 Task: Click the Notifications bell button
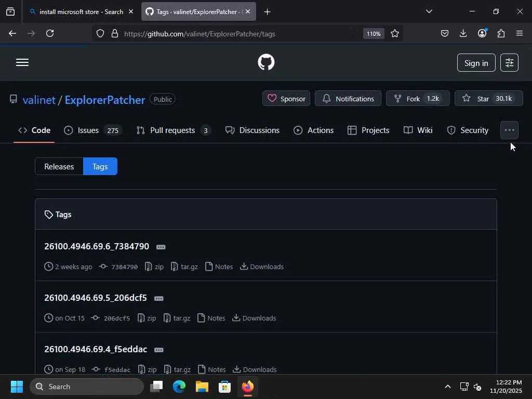(x=348, y=99)
